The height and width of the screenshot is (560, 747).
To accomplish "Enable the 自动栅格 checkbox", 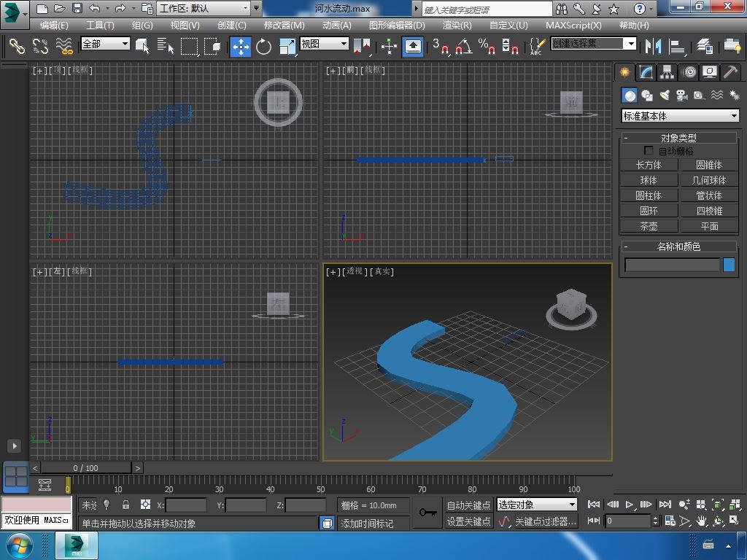I will click(649, 150).
